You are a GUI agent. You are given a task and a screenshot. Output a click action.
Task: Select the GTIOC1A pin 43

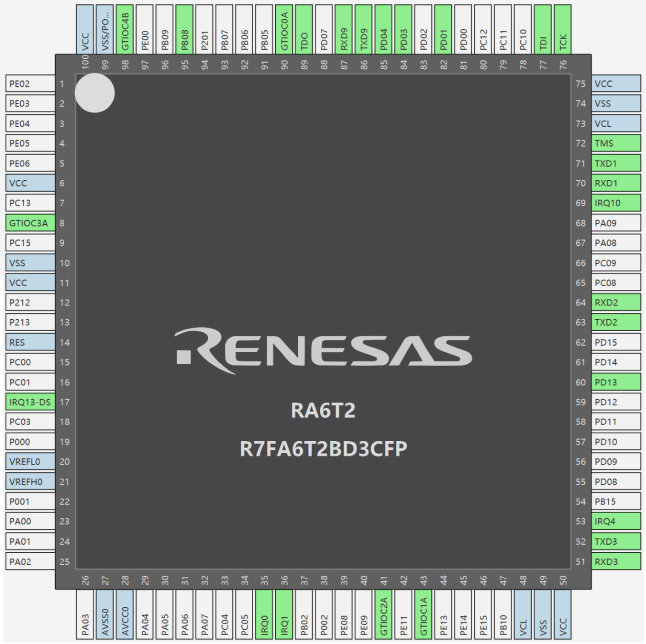pos(423,614)
